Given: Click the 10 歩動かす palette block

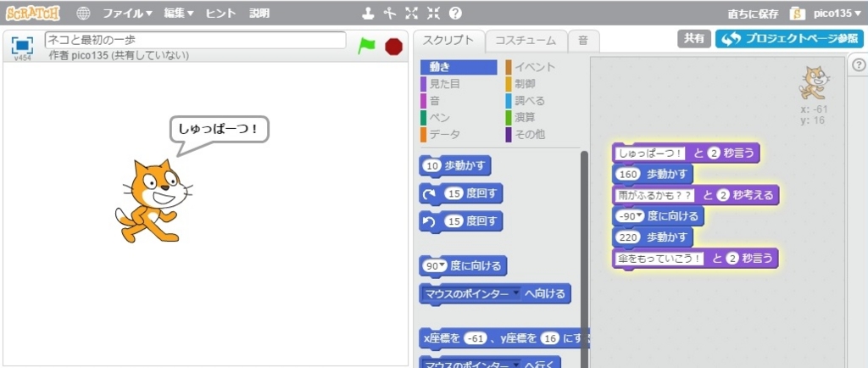Looking at the screenshot, I should click(455, 166).
